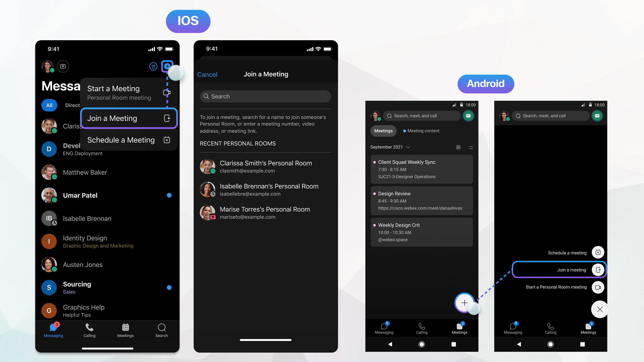Click the calendar grid view icon
The height and width of the screenshot is (362, 644).
pos(458,147)
